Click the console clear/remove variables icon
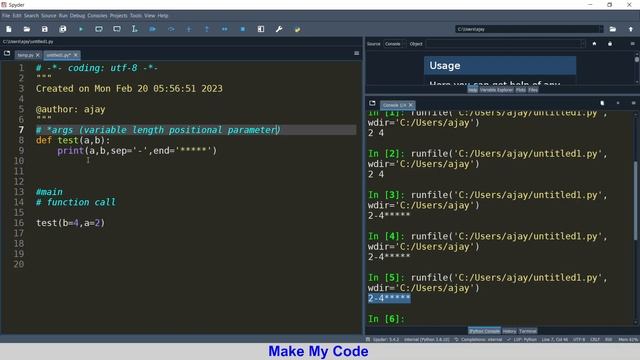640x360 pixels. click(602, 103)
